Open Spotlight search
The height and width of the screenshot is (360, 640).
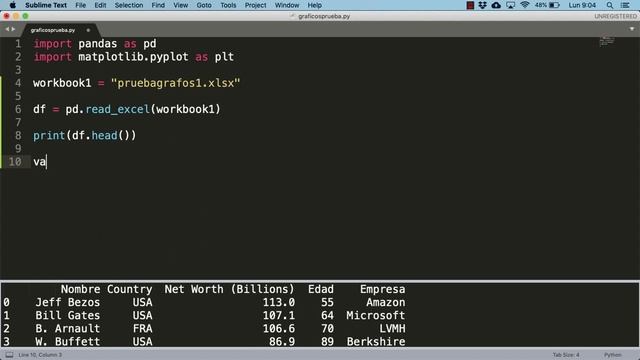click(609, 5)
